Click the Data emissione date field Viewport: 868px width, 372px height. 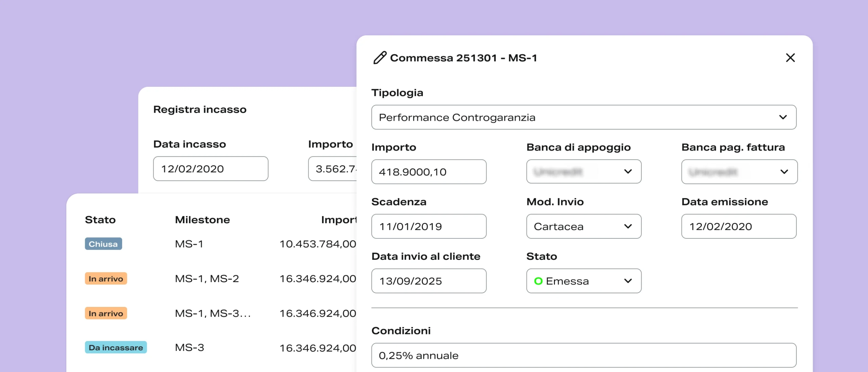[739, 226]
